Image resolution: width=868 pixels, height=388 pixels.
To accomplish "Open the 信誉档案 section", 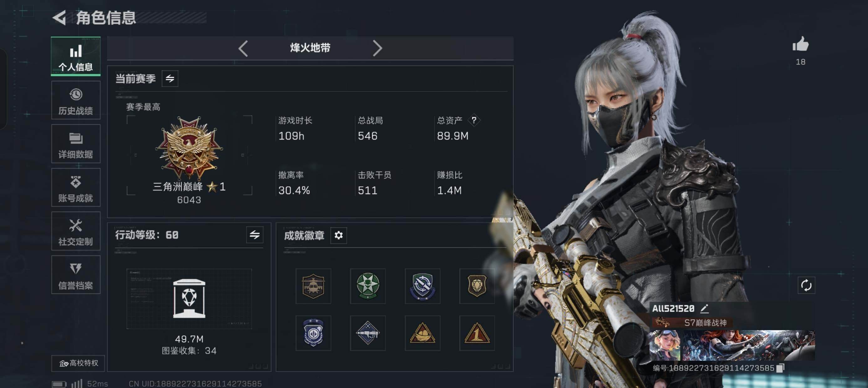I will pyautogui.click(x=76, y=275).
